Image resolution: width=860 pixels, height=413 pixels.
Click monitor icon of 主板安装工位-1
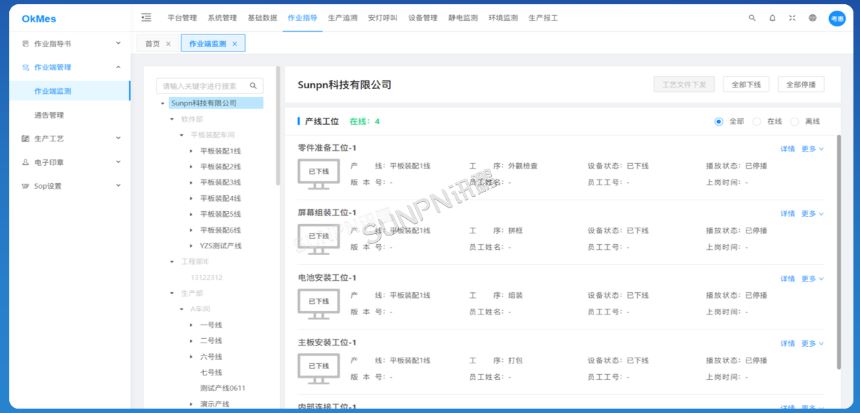(319, 368)
